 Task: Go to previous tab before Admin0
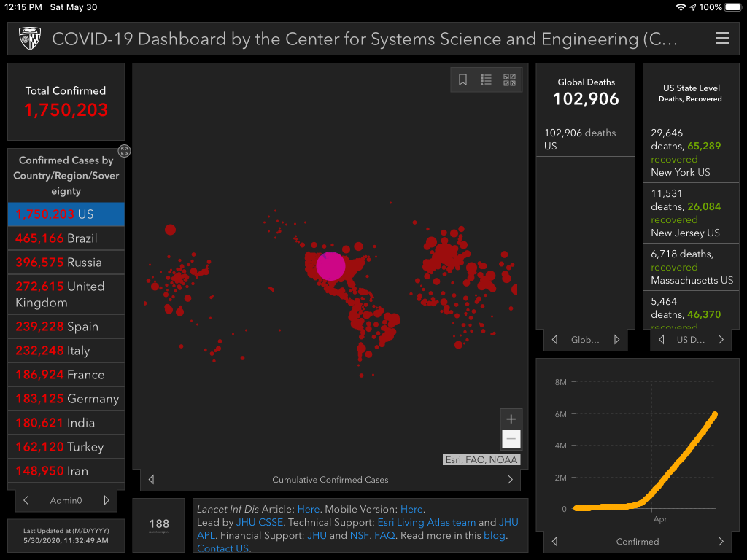(26, 500)
